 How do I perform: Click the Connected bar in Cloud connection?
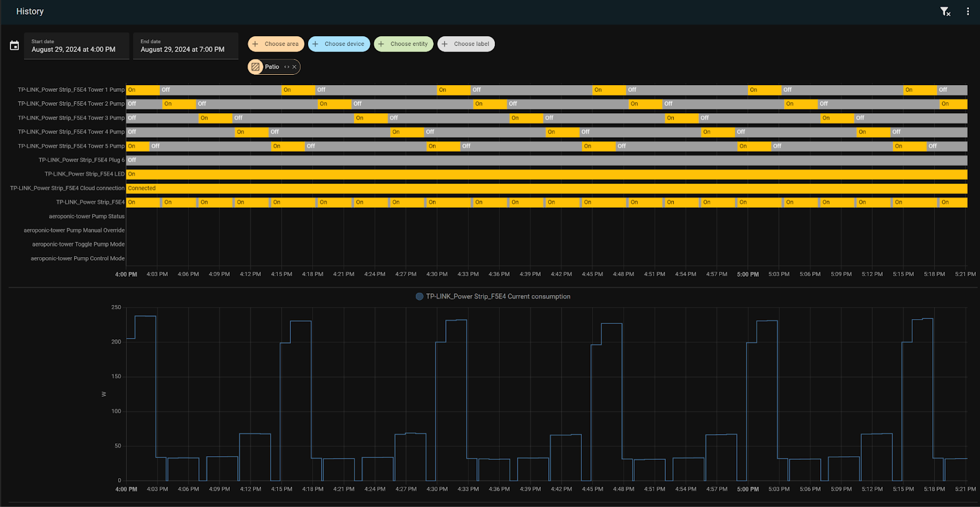click(x=546, y=189)
